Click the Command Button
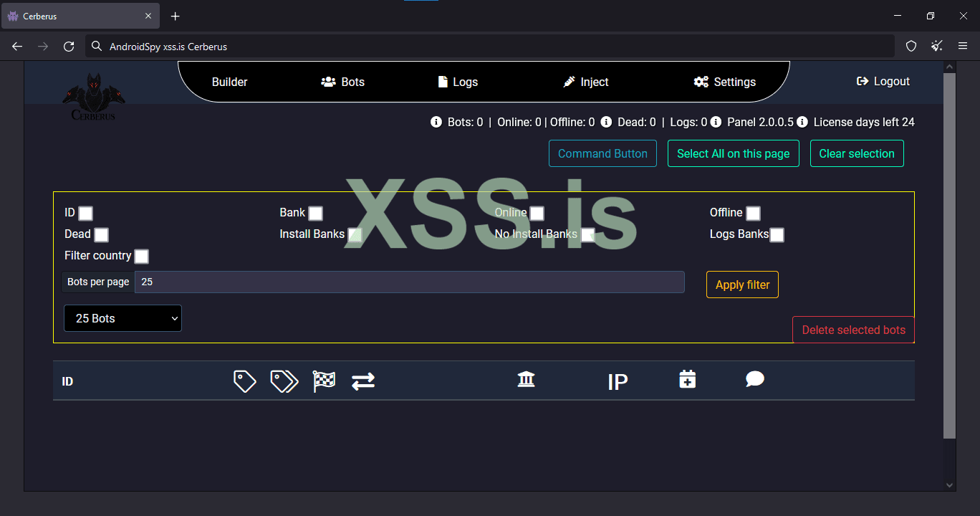The width and height of the screenshot is (980, 516). tap(602, 153)
